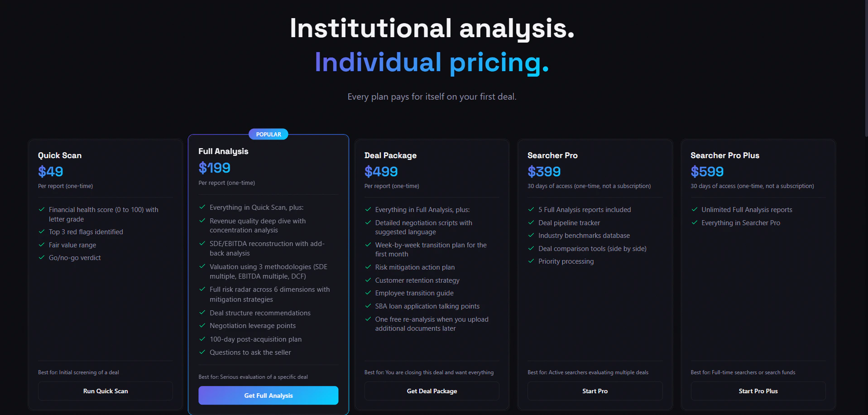This screenshot has width=868, height=415.
Task: Click the Deal Package plan heading
Action: [390, 155]
